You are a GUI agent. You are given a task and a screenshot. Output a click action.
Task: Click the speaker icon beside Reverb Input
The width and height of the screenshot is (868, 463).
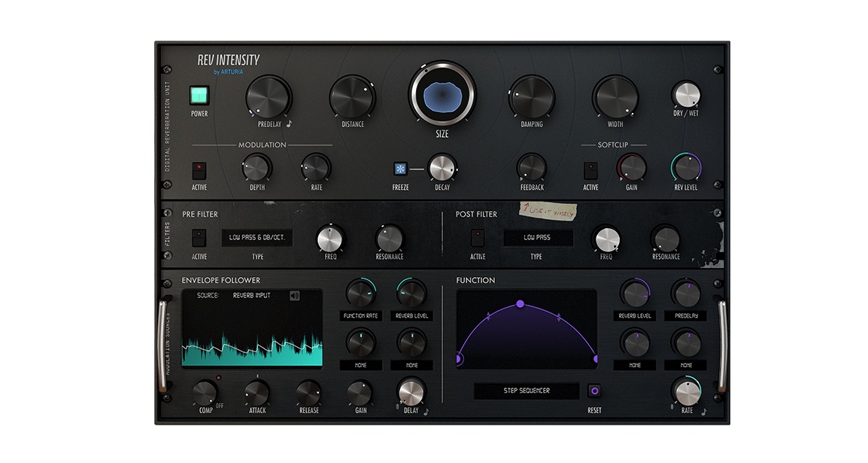tap(295, 295)
